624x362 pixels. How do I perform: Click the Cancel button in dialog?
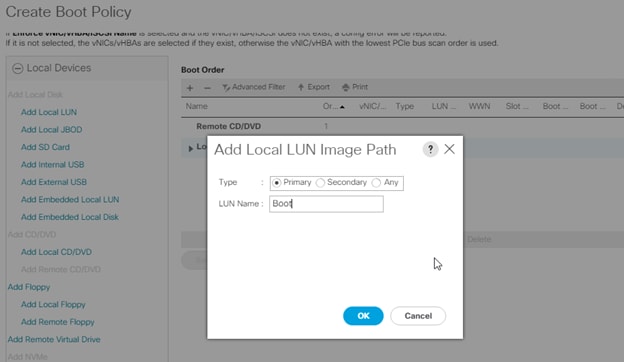pyautogui.click(x=418, y=316)
